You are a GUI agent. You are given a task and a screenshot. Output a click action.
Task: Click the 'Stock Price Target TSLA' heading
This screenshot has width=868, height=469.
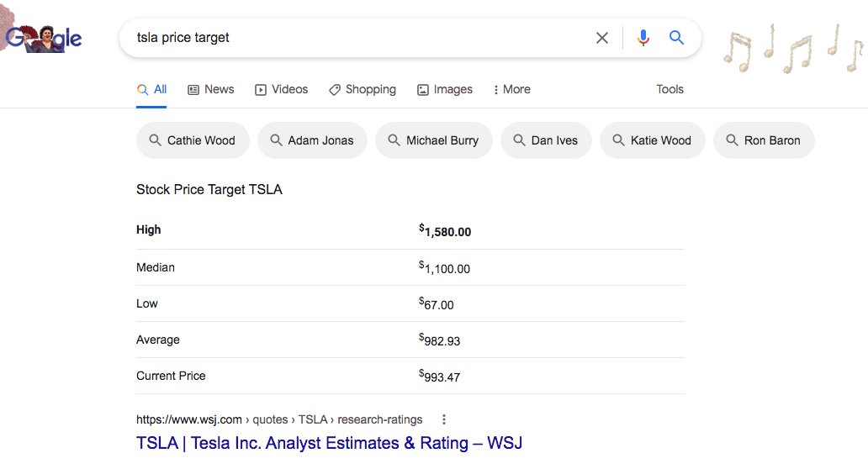209,190
